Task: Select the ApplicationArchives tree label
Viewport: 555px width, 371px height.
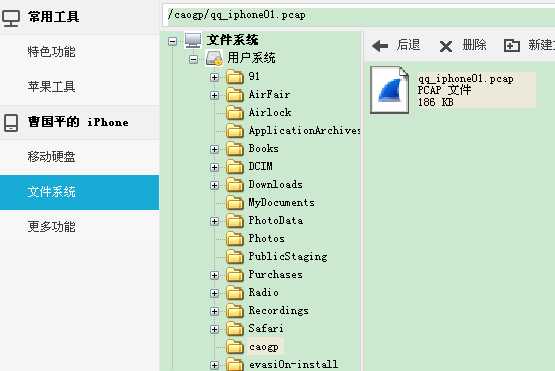Action: tap(304, 131)
